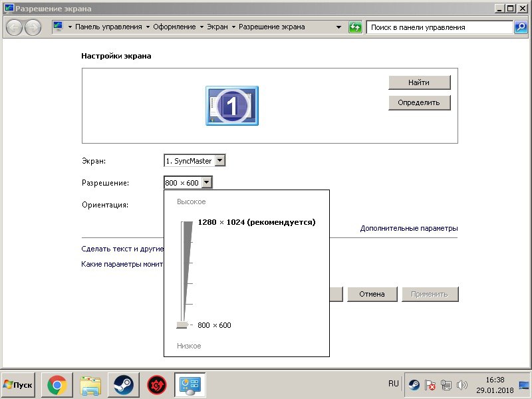Image resolution: width=532 pixels, height=399 pixels.
Task: Collapse the Разрешение 800 × 600 dropdown
Action: click(x=206, y=183)
